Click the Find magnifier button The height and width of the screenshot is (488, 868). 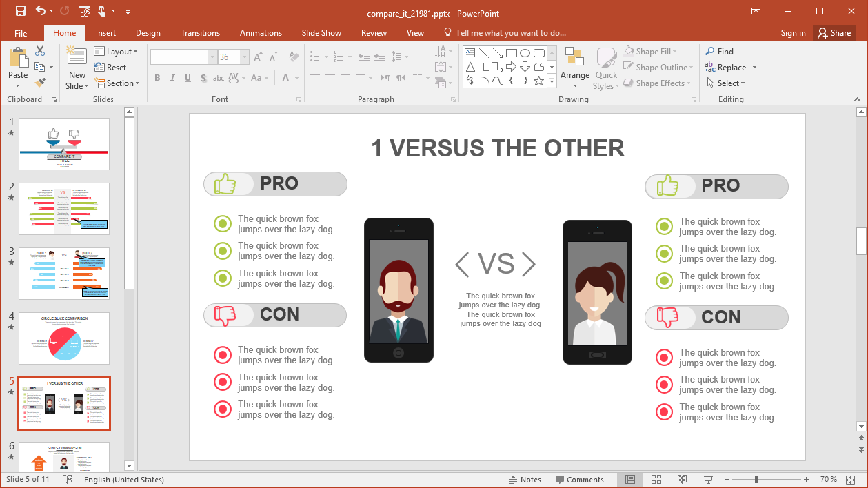click(719, 51)
